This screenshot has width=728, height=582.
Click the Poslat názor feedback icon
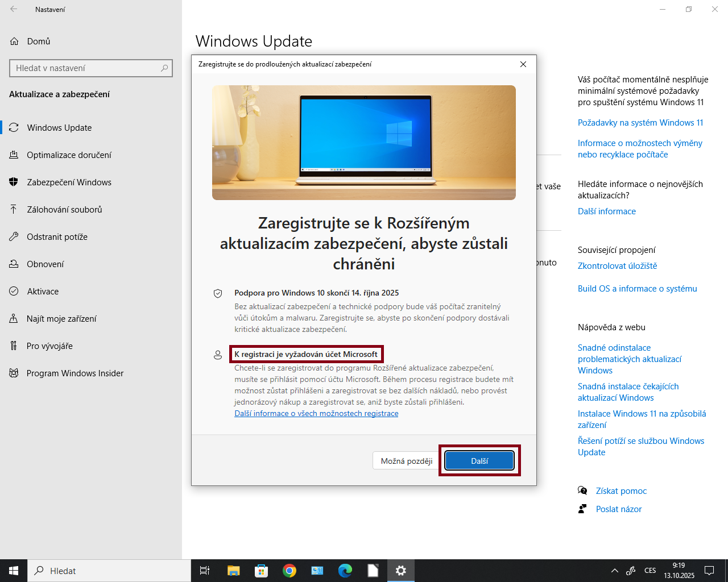582,509
